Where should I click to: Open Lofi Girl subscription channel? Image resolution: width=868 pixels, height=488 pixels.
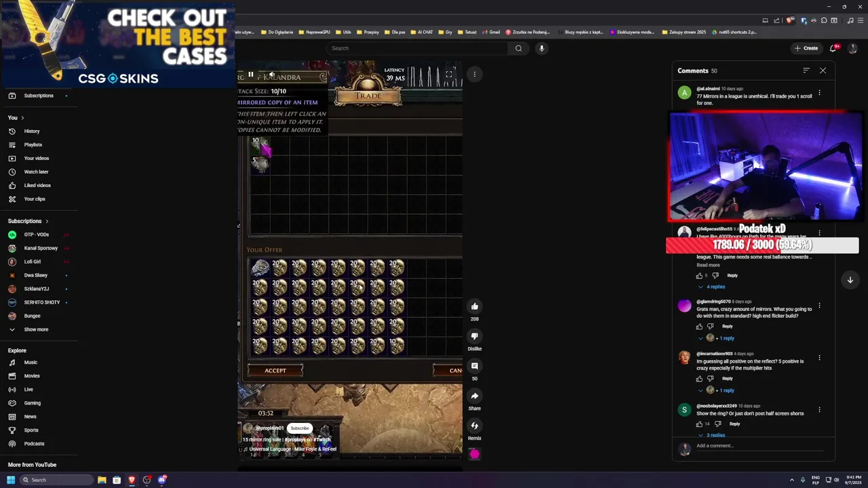click(x=33, y=262)
